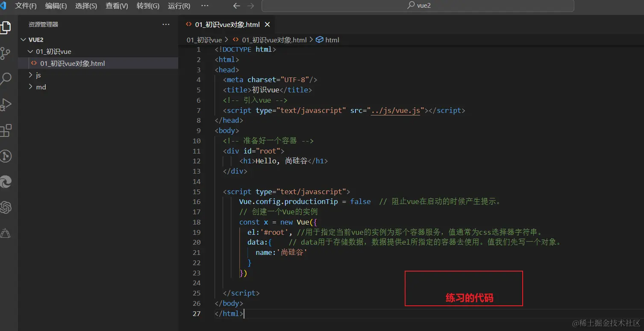Go forward with the right arrow
The image size is (644, 331).
click(251, 6)
